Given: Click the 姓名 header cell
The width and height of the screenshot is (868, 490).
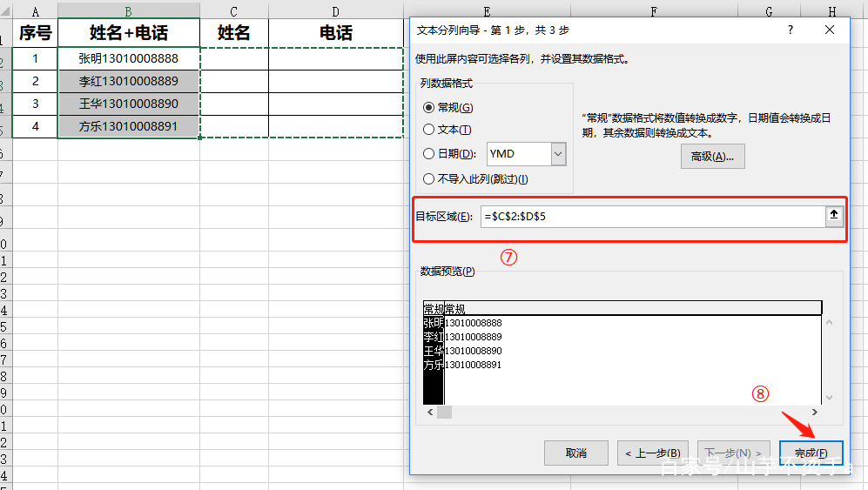Looking at the screenshot, I should tap(234, 33).
